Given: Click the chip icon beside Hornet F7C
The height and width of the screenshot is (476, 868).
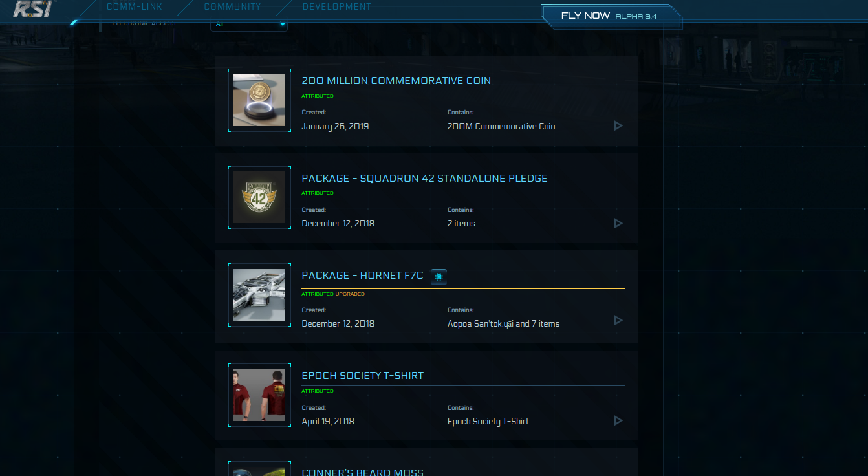Looking at the screenshot, I should coord(439,277).
